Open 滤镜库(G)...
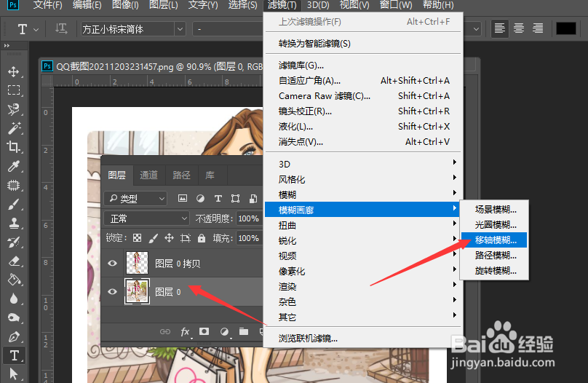Viewport: 588px width, 383px height. pos(362,66)
